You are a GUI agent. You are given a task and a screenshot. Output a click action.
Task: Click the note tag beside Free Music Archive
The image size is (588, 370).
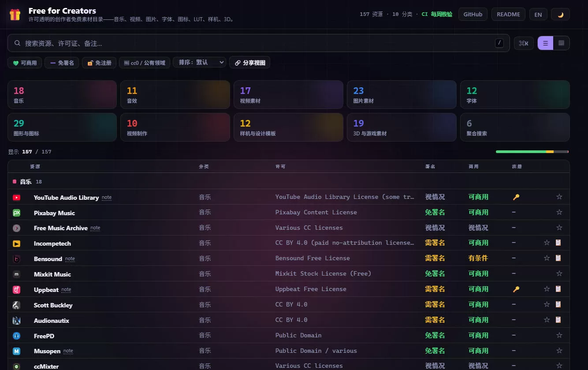95,228
